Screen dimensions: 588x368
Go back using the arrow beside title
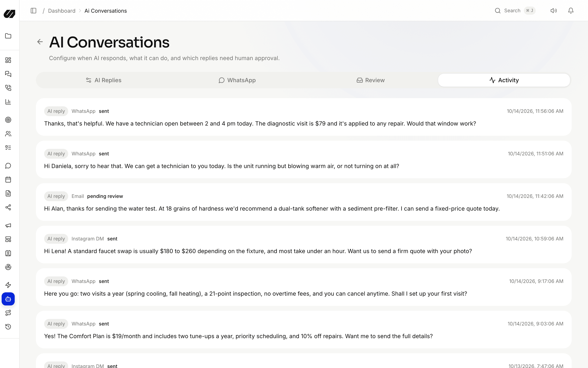click(x=40, y=42)
